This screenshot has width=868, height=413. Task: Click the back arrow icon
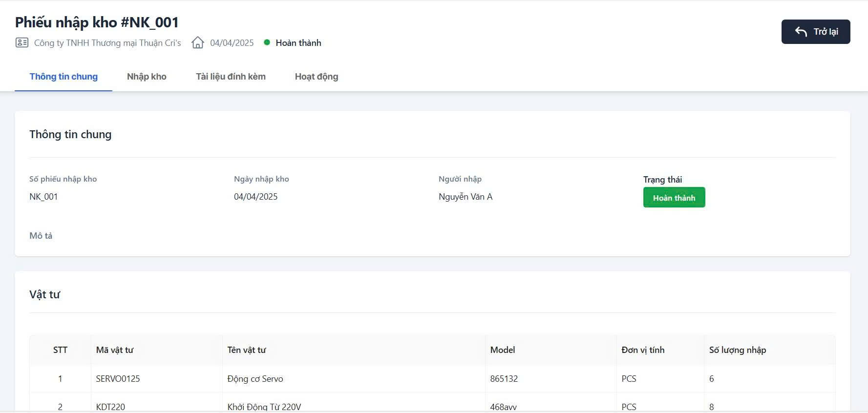click(801, 32)
